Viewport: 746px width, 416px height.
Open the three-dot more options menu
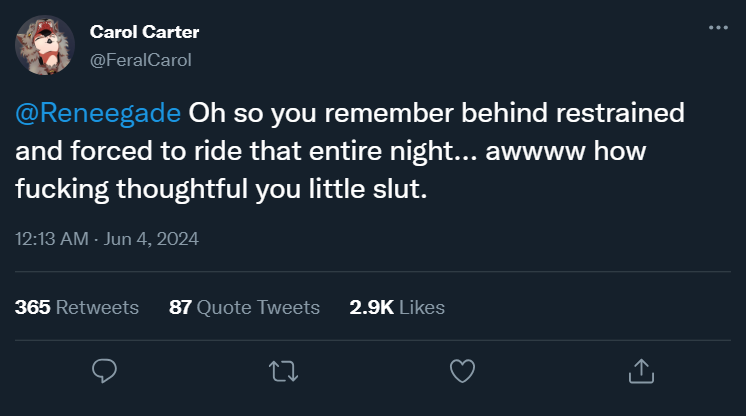click(x=718, y=27)
